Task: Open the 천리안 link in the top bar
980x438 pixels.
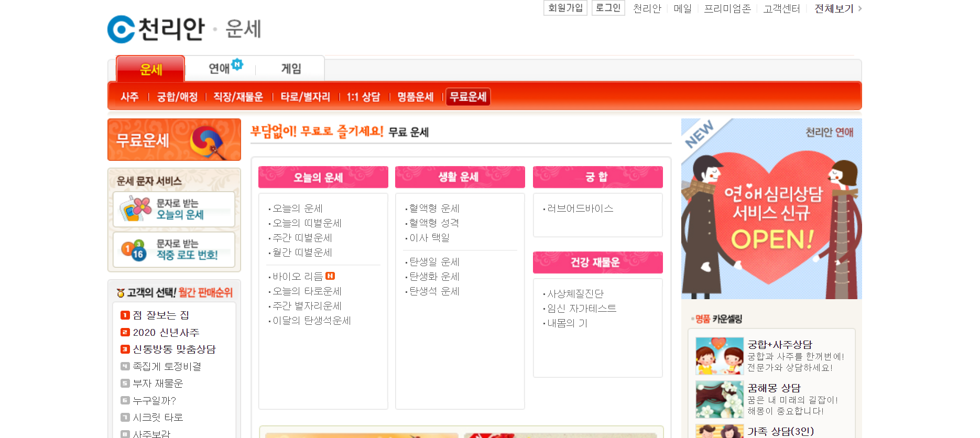Action: click(x=647, y=8)
